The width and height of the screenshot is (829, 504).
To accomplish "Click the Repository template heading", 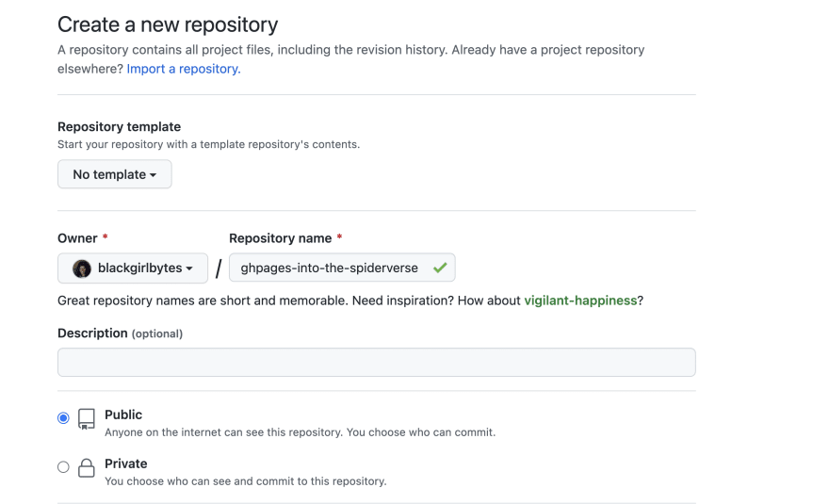I will [119, 127].
